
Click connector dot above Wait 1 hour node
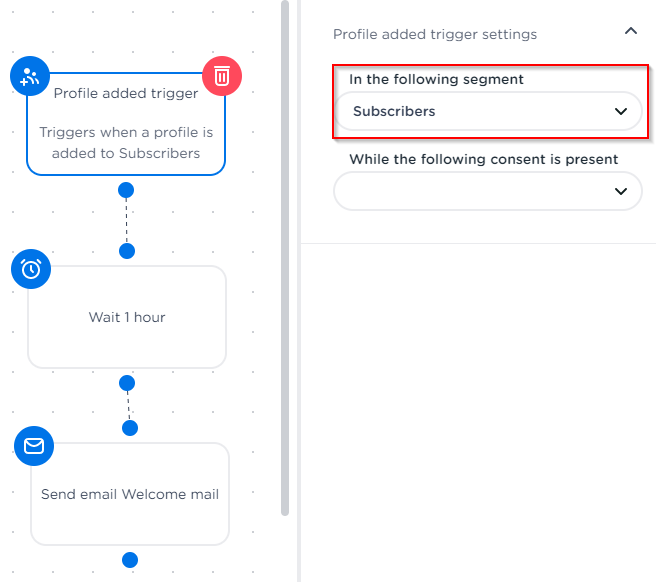(x=127, y=251)
